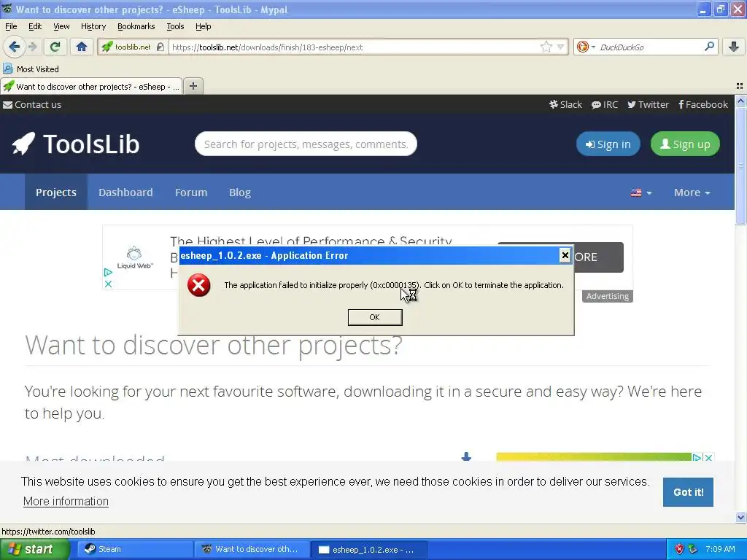Image resolution: width=747 pixels, height=560 pixels.
Task: Open the View menu
Action: (x=61, y=26)
